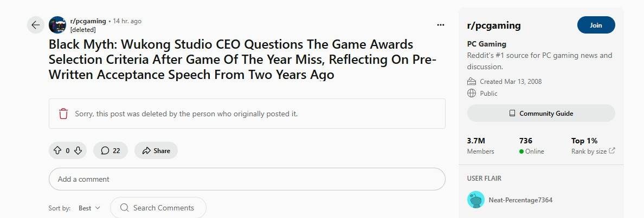Viewport: 644px width, 218px height.
Task: Open the r/pcgaming link in post header
Action: pos(88,21)
